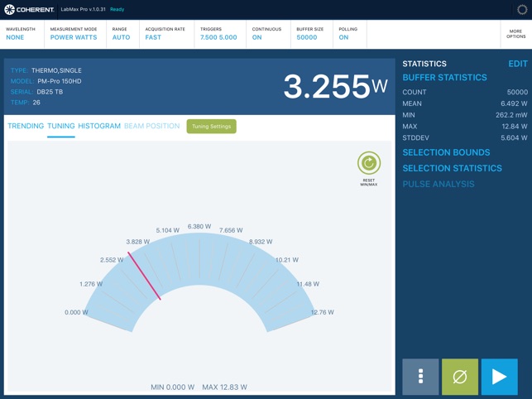Click the 6.380 W gauge label
Screen dimensions: 532x399
coord(199,227)
